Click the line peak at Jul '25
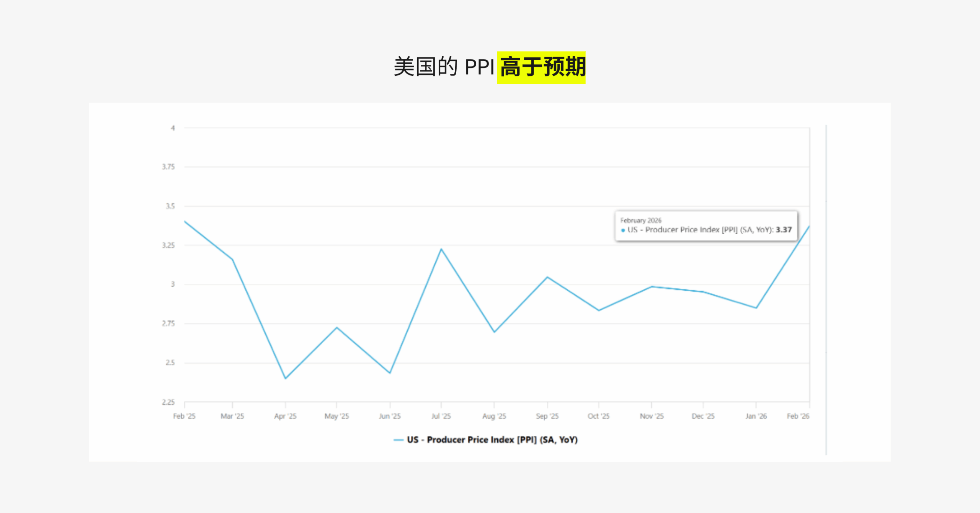The image size is (980, 513). coord(441,249)
